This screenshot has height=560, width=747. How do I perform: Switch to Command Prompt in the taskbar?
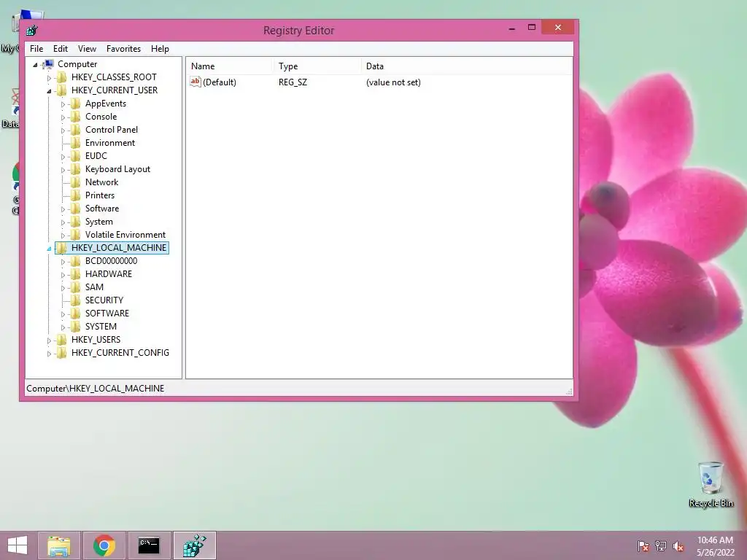pyautogui.click(x=149, y=545)
